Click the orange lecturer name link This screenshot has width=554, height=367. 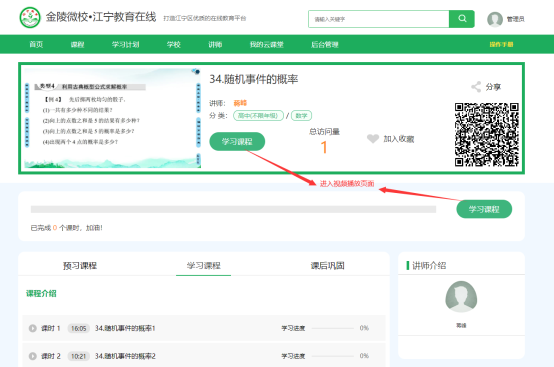point(240,103)
